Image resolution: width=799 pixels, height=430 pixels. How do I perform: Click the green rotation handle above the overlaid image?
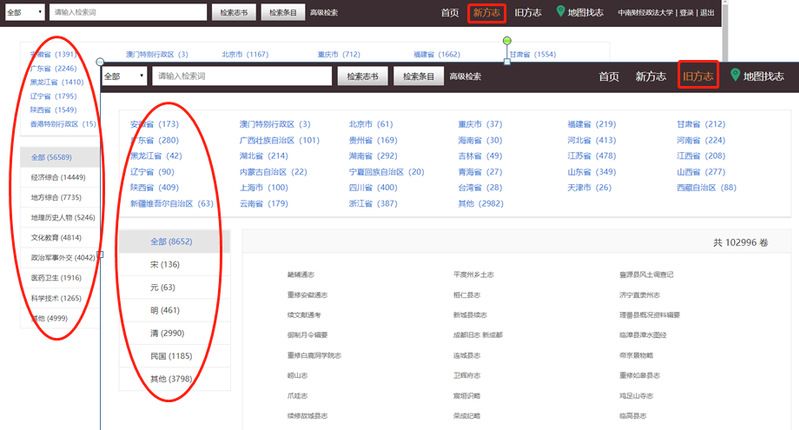click(507, 41)
